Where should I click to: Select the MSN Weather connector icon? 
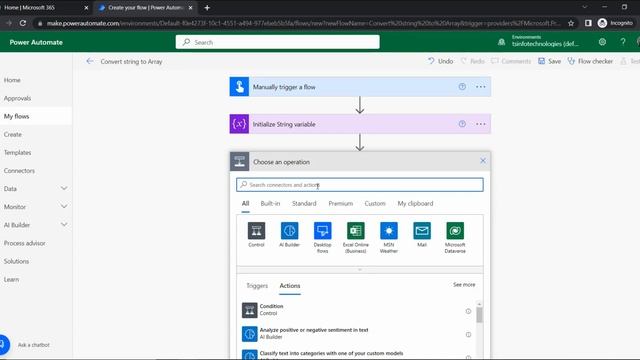tap(389, 231)
